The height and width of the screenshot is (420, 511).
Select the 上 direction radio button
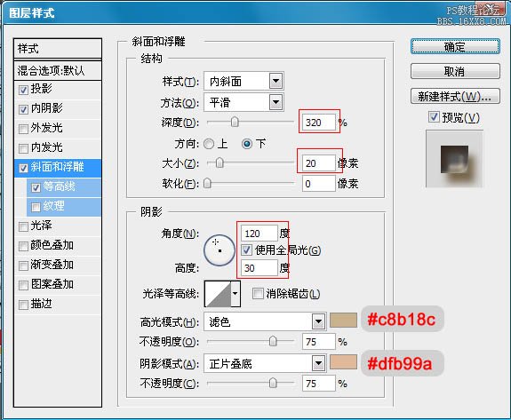click(209, 144)
